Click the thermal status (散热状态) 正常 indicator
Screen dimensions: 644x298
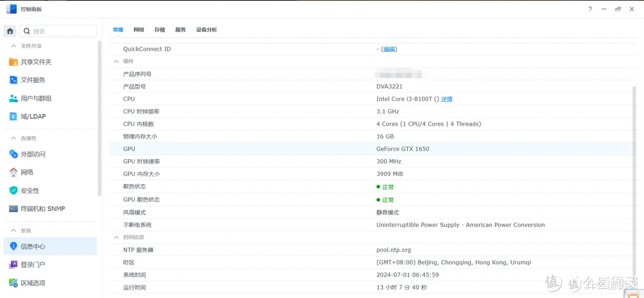point(385,187)
